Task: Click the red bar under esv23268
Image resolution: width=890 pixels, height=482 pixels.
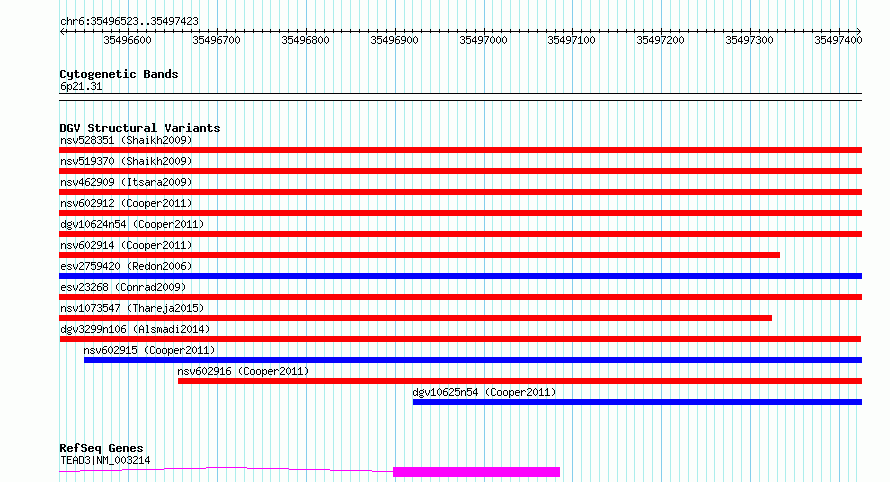Action: 460,297
